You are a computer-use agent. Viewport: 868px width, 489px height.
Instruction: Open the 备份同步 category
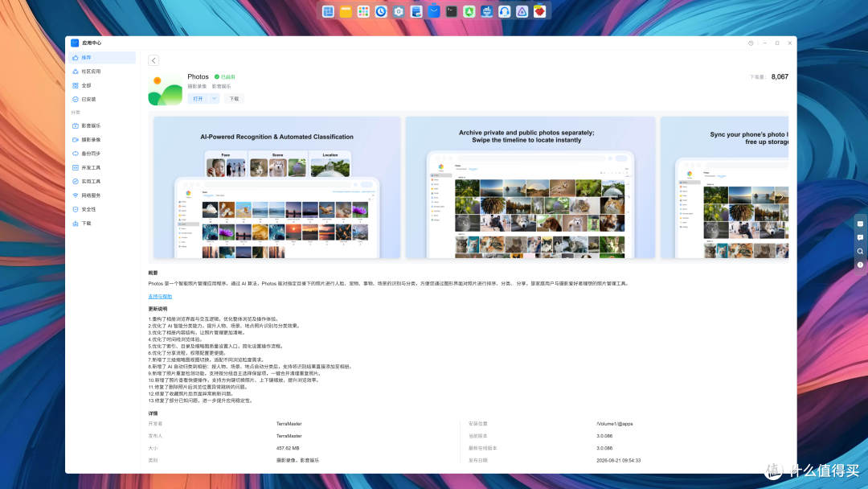click(102, 154)
